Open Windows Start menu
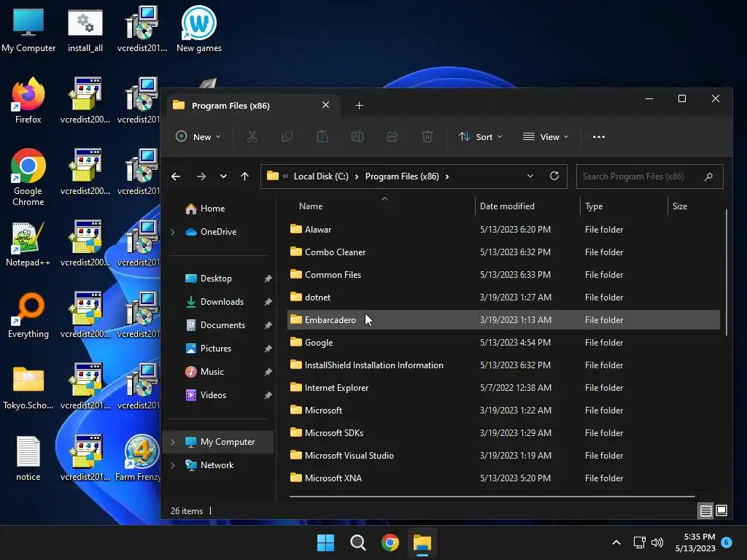The image size is (747, 560). click(326, 542)
